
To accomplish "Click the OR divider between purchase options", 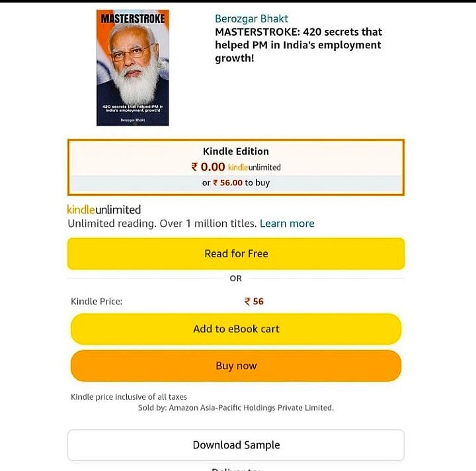I will click(236, 278).
